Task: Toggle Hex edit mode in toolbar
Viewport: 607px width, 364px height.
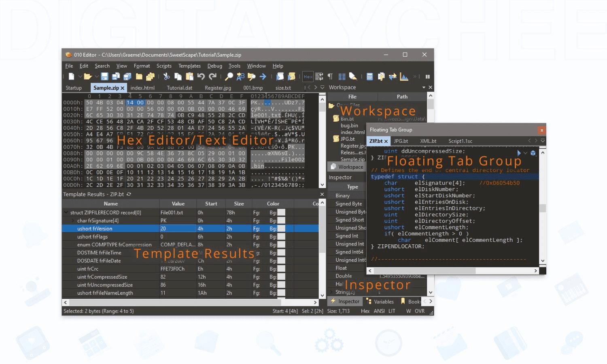Action: tap(308, 76)
